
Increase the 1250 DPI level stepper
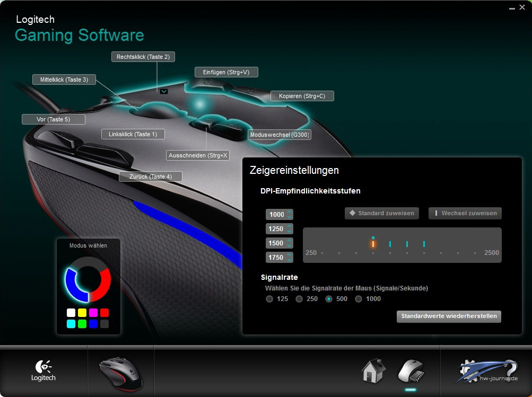[290, 226]
